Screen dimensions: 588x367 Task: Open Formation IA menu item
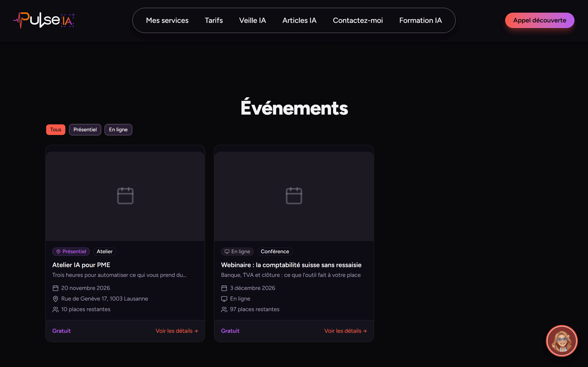pyautogui.click(x=421, y=20)
